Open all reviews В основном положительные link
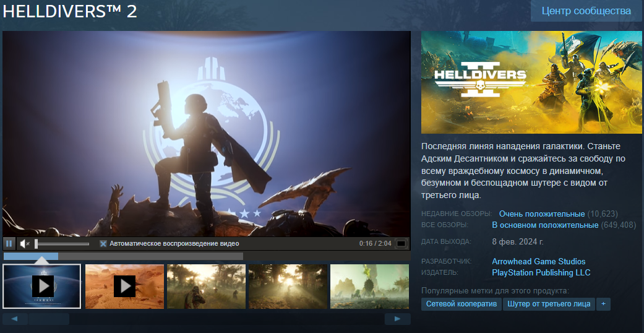 (x=544, y=225)
